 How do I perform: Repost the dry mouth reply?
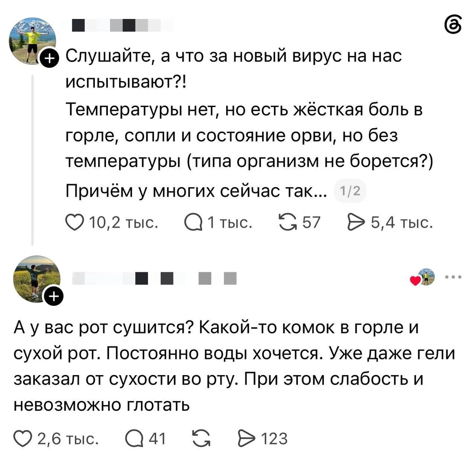point(201,439)
